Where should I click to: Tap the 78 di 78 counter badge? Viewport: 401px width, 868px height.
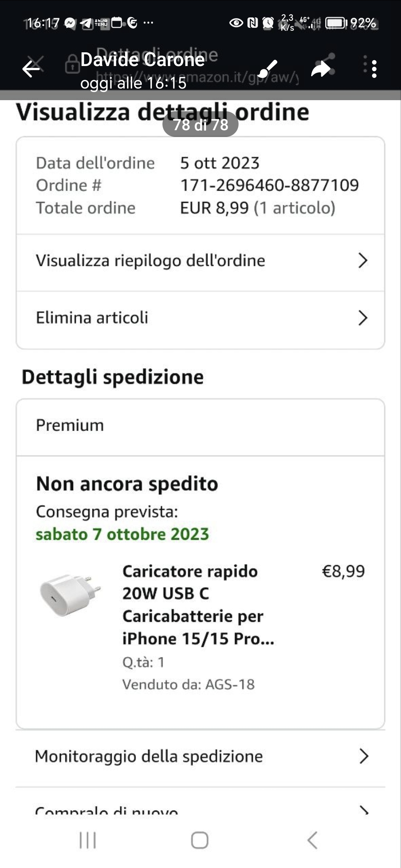(200, 125)
